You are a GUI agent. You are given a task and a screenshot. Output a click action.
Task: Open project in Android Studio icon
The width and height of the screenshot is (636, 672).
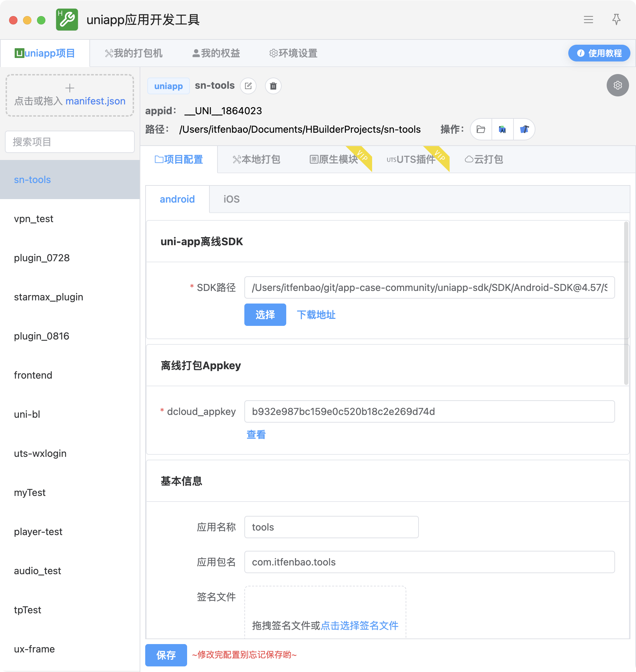coord(502,129)
